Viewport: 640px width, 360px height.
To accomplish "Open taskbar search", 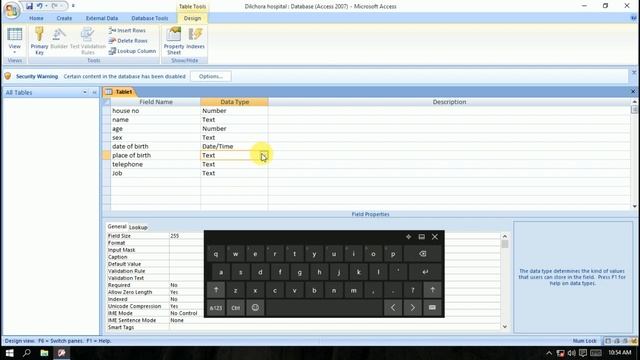I will 27,353.
